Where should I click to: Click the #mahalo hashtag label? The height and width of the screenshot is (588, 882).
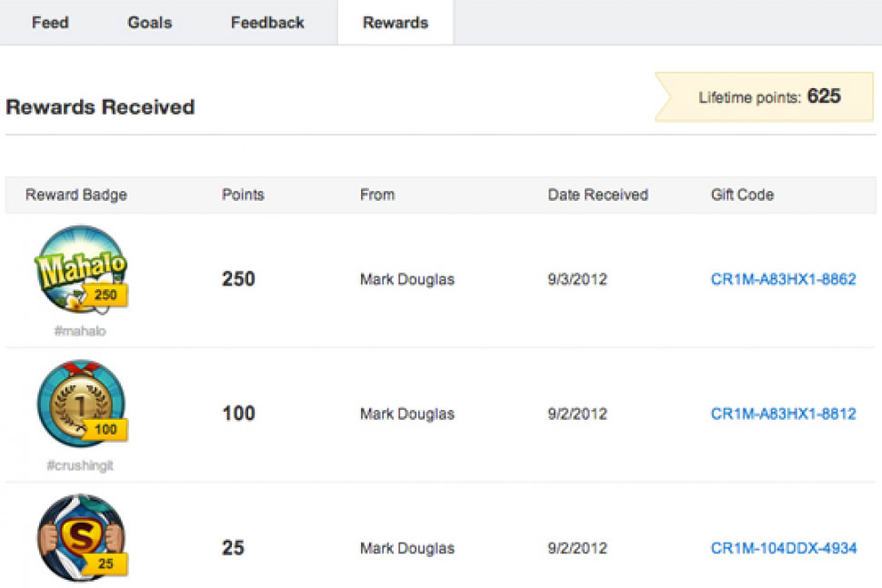(80, 332)
